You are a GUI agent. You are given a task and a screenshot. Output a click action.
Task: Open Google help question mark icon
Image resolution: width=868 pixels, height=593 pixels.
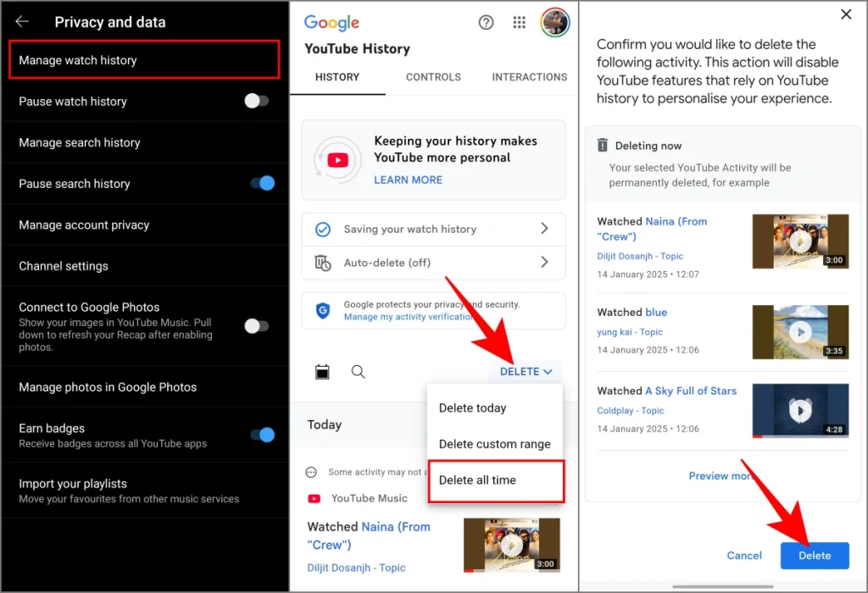486,22
